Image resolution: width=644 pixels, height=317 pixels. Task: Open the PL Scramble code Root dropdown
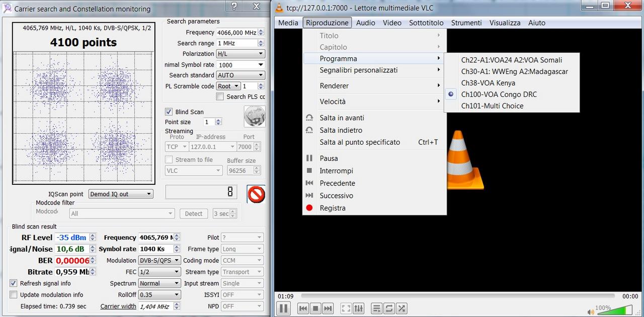[x=228, y=86]
